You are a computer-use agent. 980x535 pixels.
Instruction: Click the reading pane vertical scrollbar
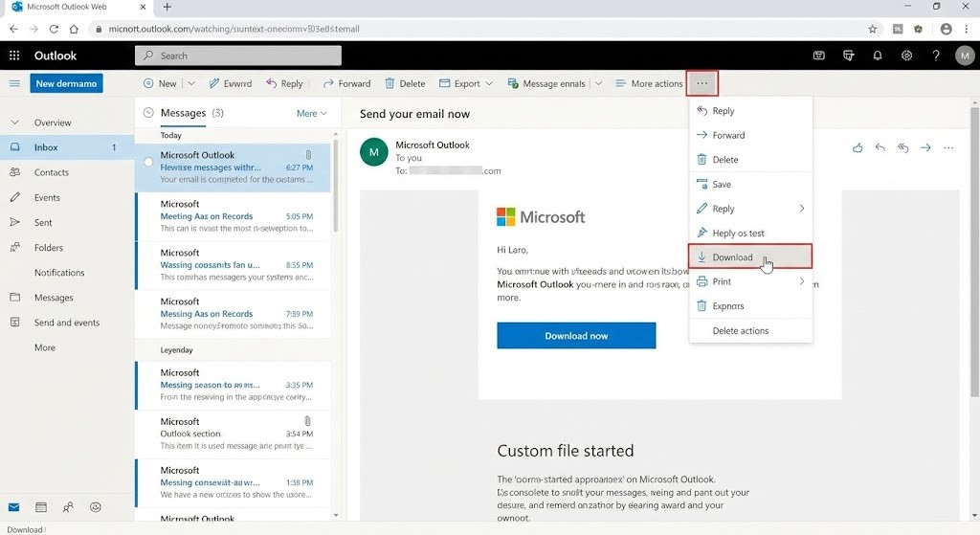[974, 252]
